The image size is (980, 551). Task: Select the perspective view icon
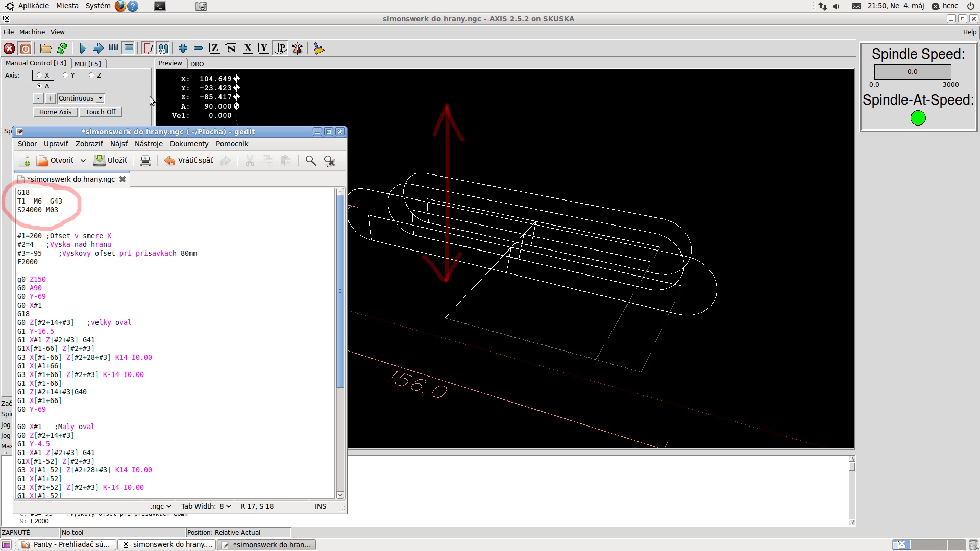click(281, 48)
